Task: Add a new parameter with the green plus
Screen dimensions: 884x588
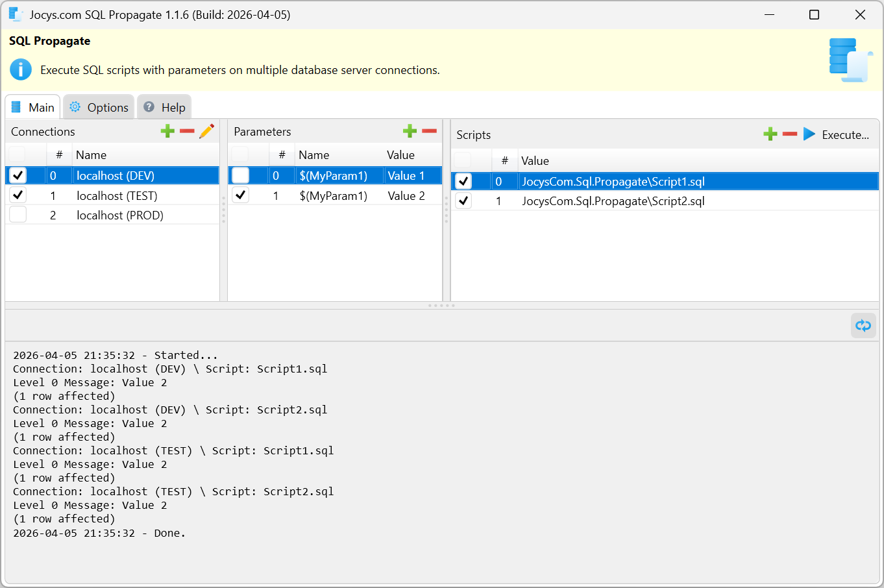Action: (x=410, y=131)
